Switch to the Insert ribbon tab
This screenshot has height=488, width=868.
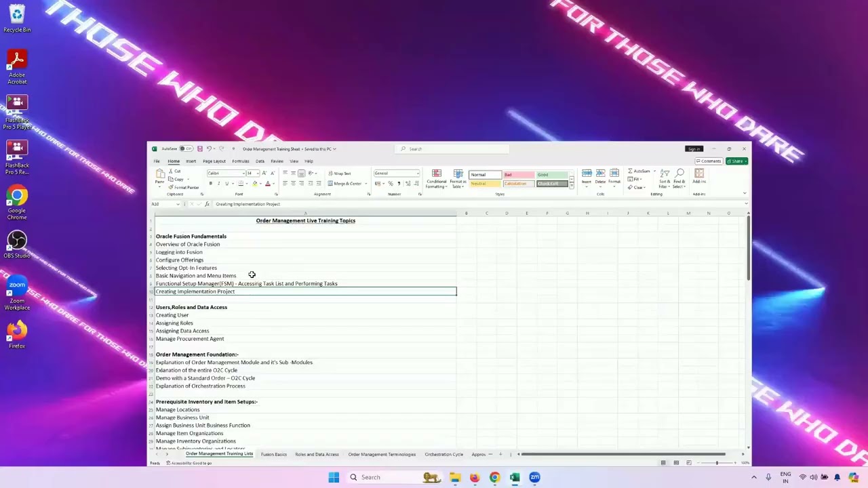(191, 161)
